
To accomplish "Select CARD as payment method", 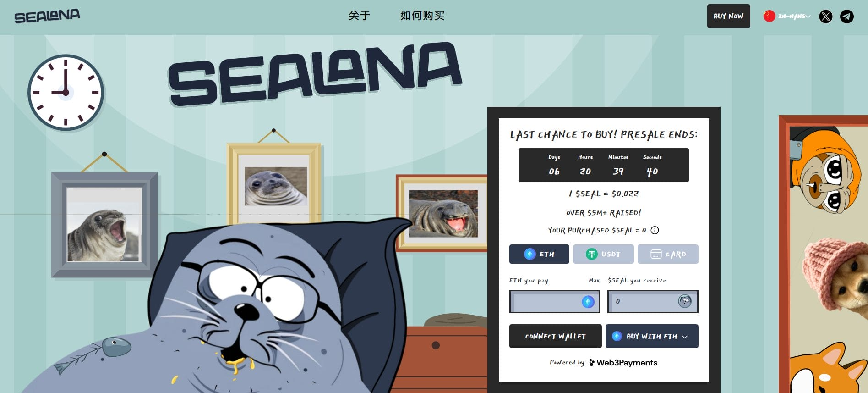I will (668, 254).
